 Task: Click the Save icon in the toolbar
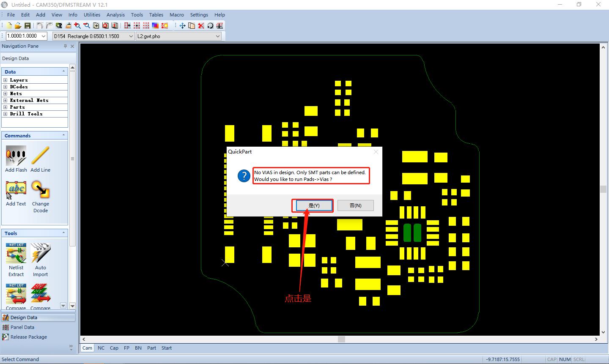tap(27, 26)
